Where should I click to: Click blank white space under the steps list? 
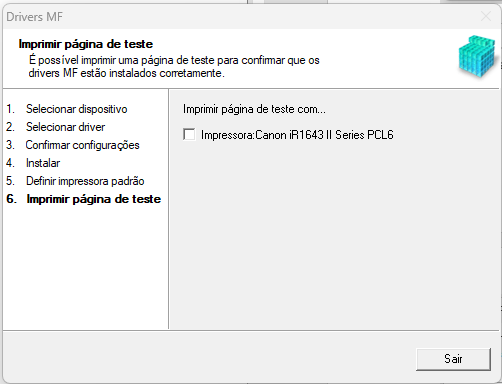pyautogui.click(x=85, y=267)
